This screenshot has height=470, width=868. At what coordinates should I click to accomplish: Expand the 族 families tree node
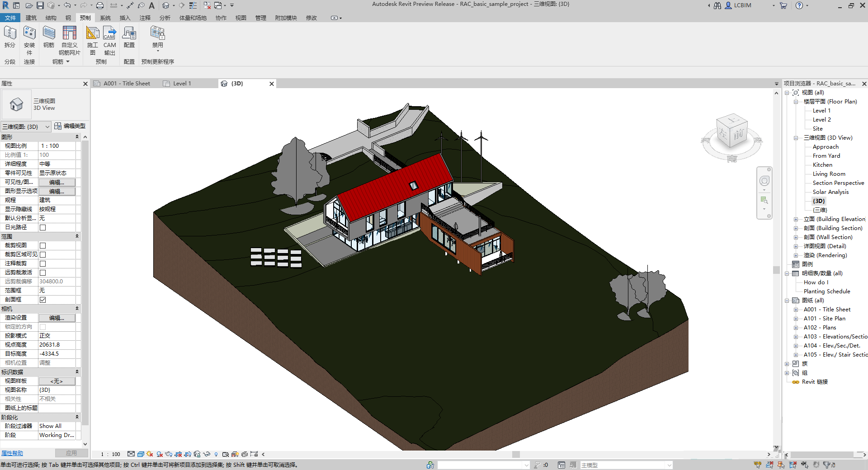click(787, 364)
